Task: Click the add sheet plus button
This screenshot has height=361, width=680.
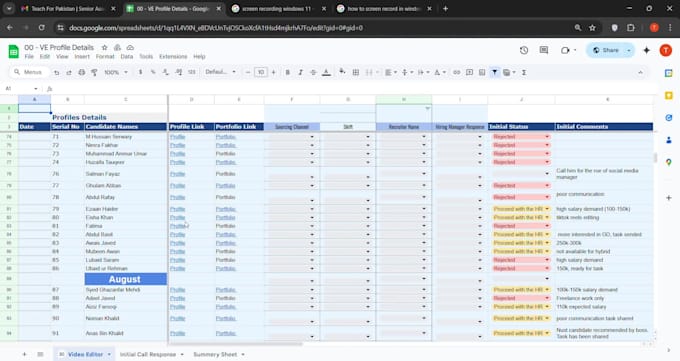Action: click(24, 354)
